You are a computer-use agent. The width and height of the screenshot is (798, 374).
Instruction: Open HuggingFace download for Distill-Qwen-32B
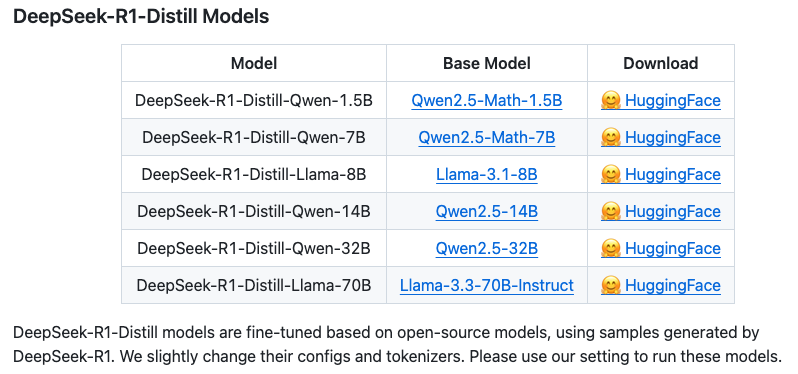coord(673,248)
